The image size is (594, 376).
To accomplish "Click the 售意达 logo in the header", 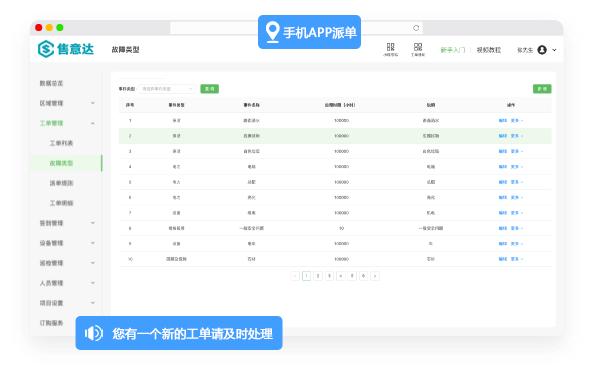I will pyautogui.click(x=66, y=49).
